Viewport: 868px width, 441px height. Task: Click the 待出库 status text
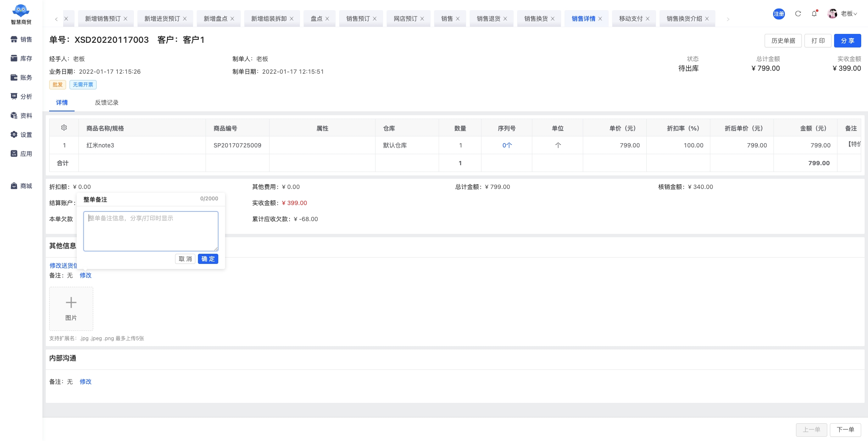coord(688,68)
